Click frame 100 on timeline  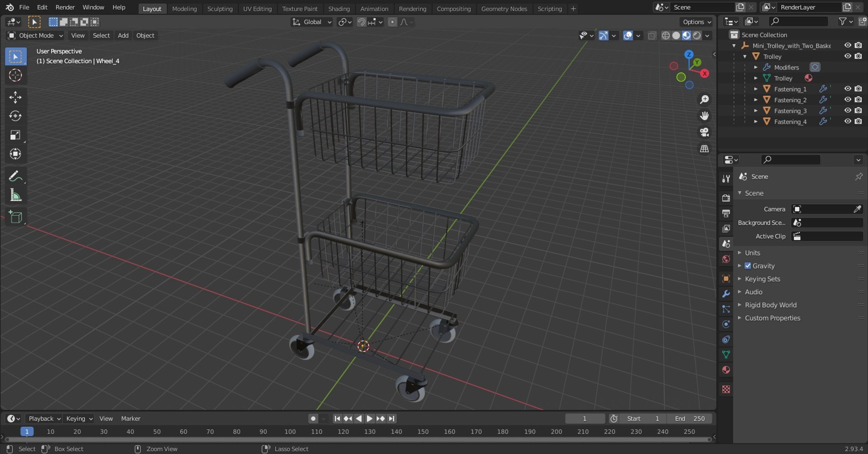290,432
